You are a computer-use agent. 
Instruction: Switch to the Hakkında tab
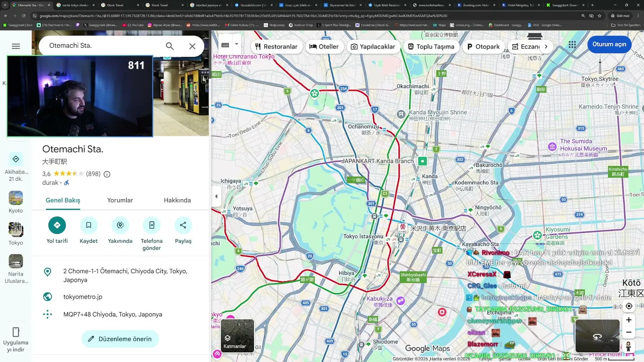point(178,200)
